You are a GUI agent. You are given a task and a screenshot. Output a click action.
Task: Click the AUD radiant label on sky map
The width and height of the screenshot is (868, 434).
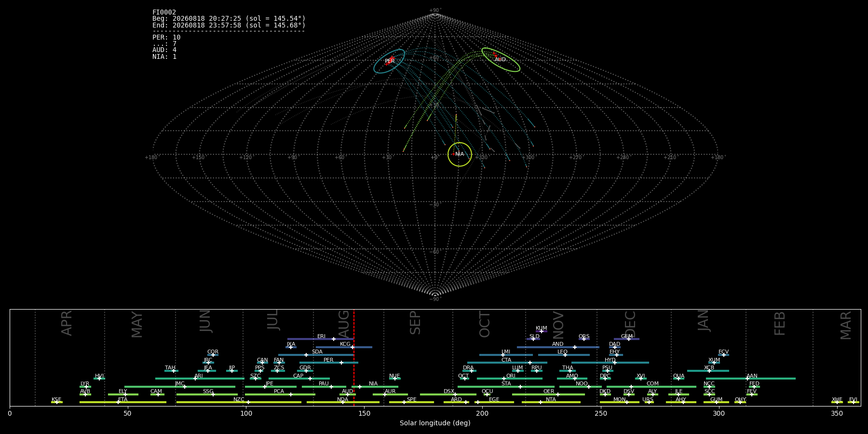pos(500,60)
